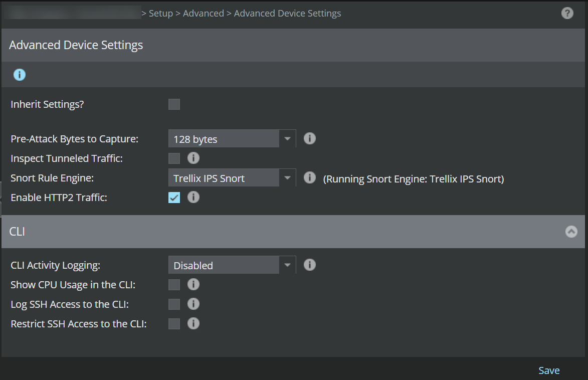Open the Pre-Attack Bytes to Capture dropdown
The height and width of the screenshot is (380, 588).
(x=232, y=138)
